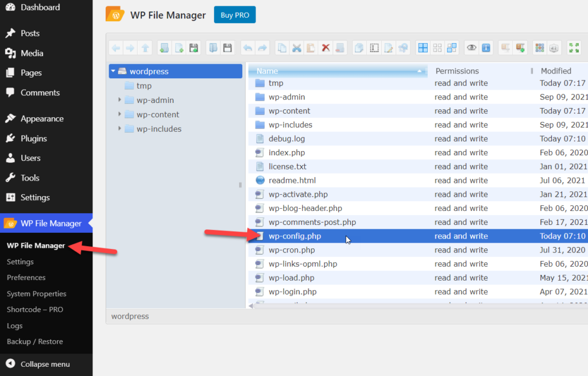
Task: Open Shortcode – PRO submenu link
Action: click(x=35, y=309)
